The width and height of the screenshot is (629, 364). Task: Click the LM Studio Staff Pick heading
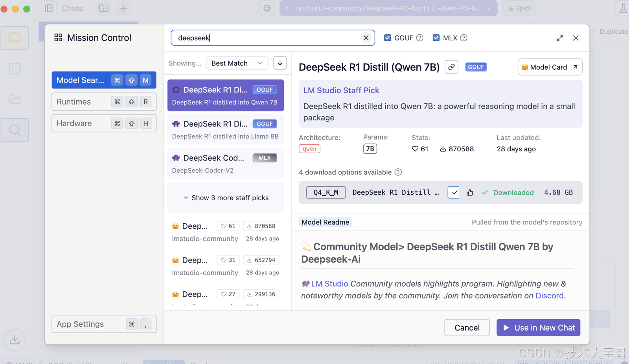(x=341, y=90)
